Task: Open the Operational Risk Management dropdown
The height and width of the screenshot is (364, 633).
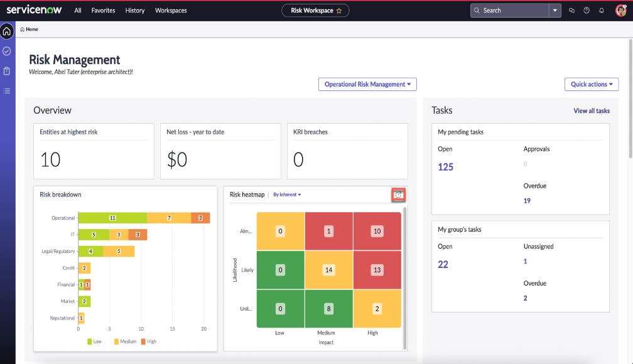Action: coord(367,83)
